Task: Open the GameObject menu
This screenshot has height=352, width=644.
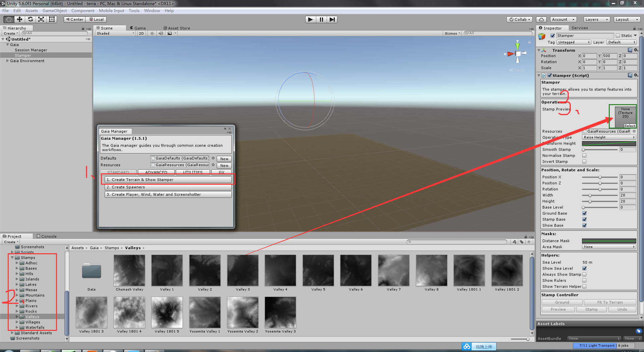Action: [x=55, y=10]
